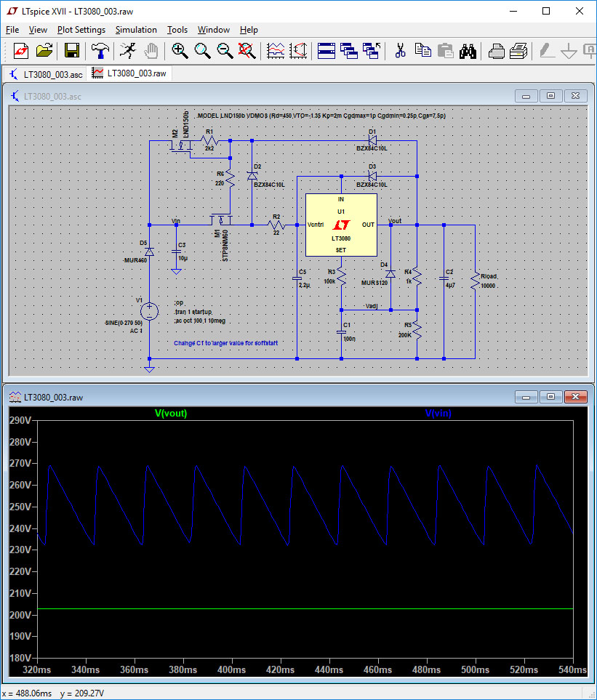
Task: Autorange the plot with the waveform icon
Action: tap(276, 51)
